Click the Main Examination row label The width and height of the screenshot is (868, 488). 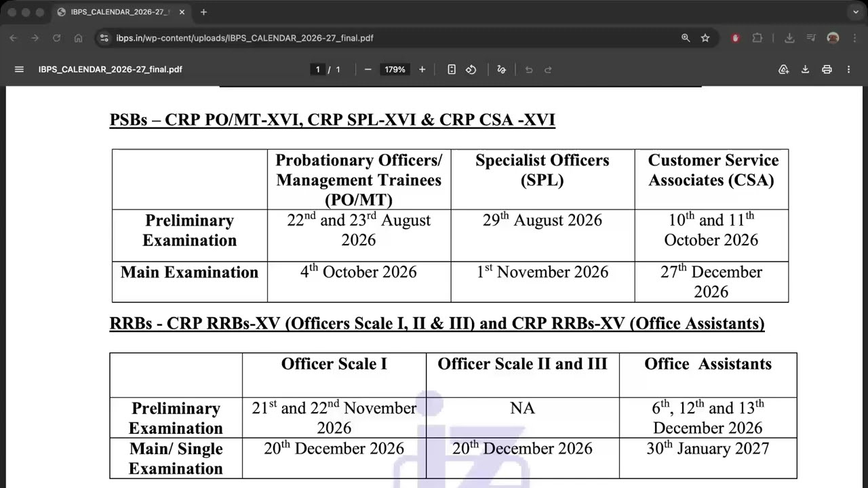point(189,272)
